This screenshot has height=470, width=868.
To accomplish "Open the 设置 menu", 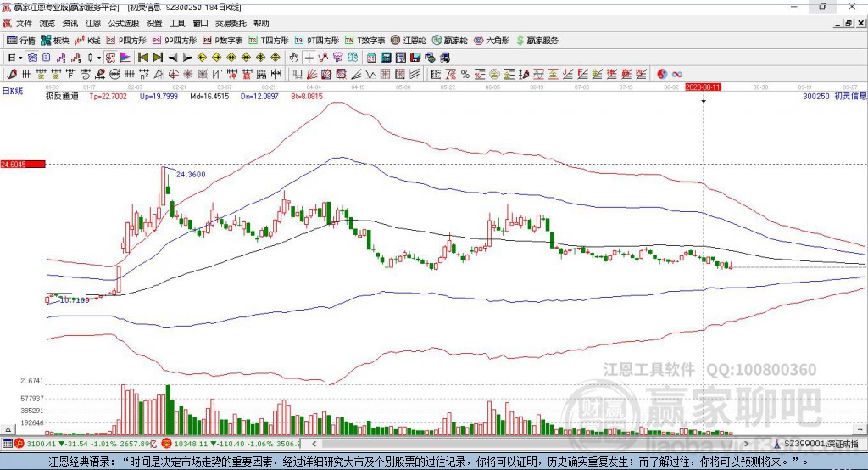I will click(154, 23).
